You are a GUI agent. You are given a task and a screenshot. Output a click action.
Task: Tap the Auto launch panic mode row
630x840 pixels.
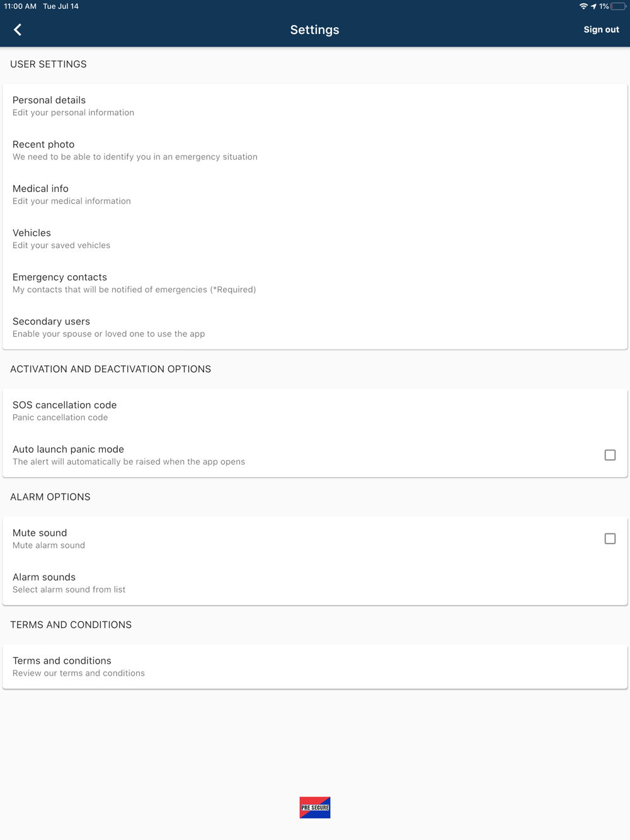click(315, 455)
